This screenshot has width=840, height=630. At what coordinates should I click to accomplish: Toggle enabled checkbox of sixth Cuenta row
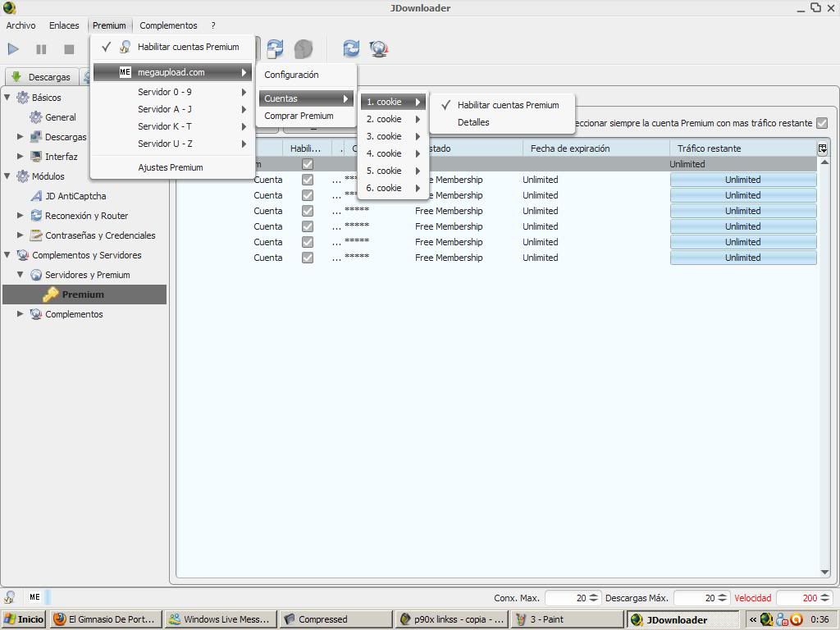tap(308, 257)
